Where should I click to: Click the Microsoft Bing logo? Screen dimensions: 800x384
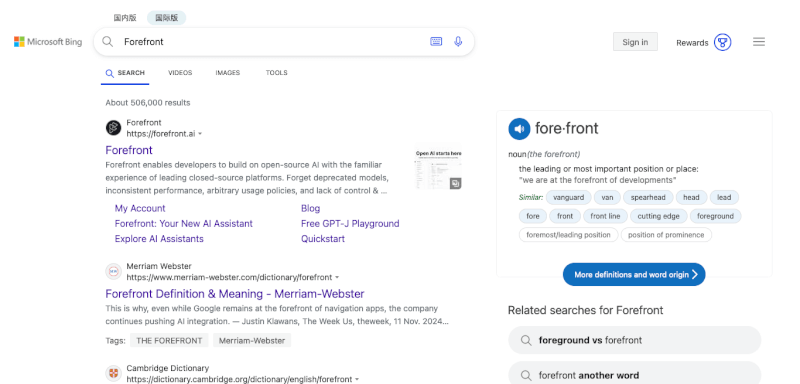click(48, 42)
